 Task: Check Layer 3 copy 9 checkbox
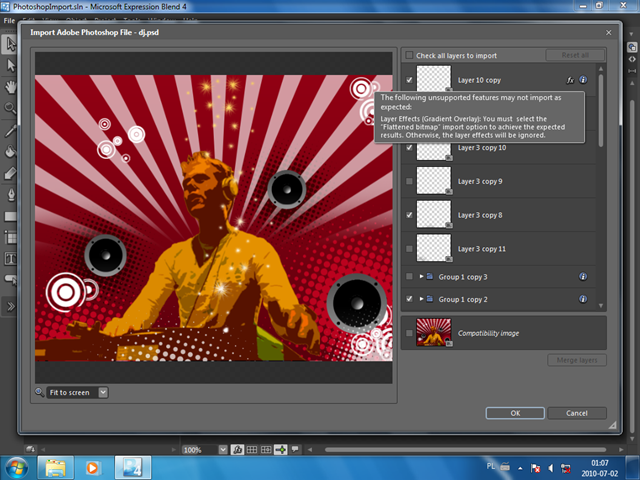[x=409, y=181]
